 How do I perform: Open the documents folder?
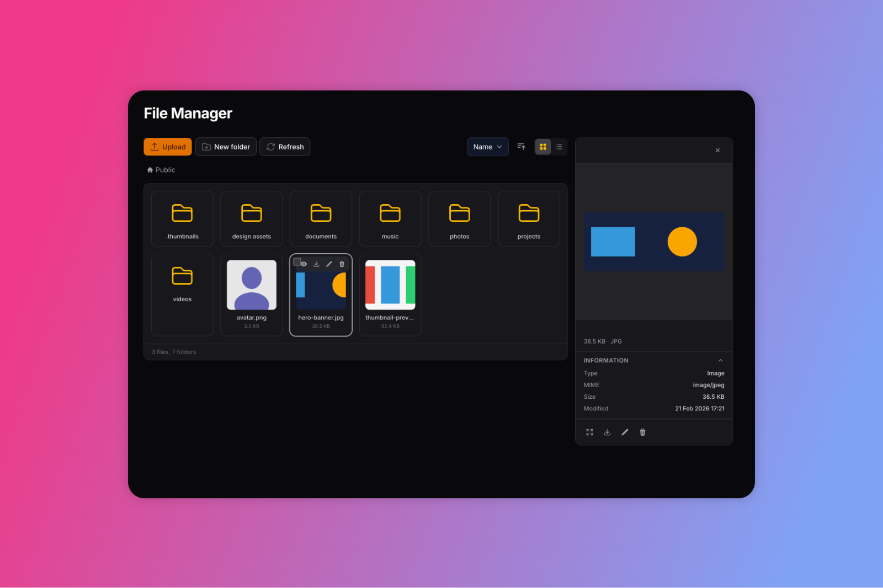pyautogui.click(x=321, y=219)
